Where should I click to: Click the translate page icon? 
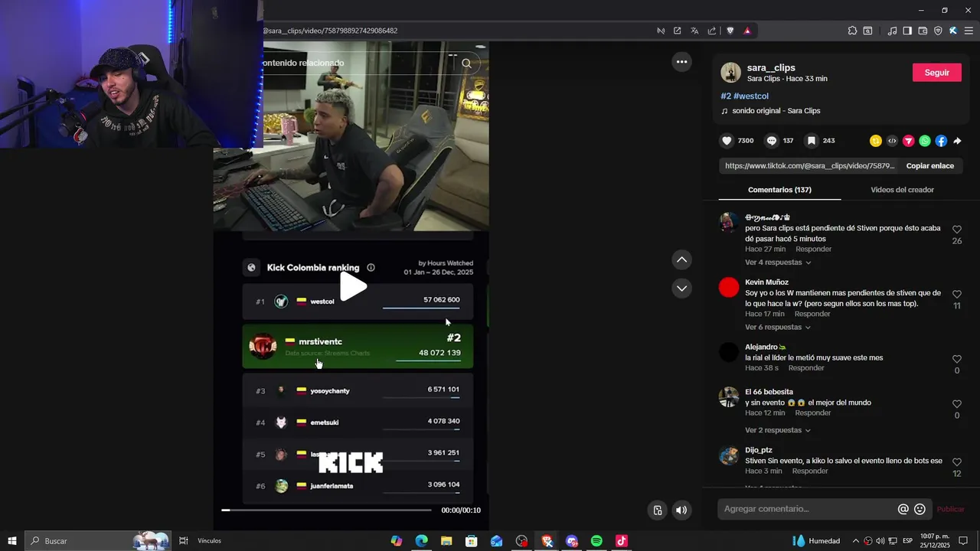coord(694,31)
